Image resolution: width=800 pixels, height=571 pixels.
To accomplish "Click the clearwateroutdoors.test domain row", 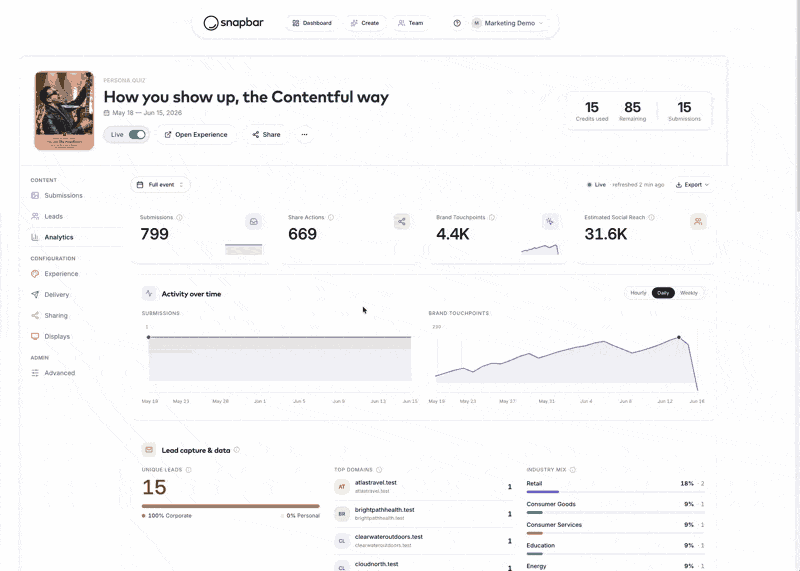I will pos(423,541).
